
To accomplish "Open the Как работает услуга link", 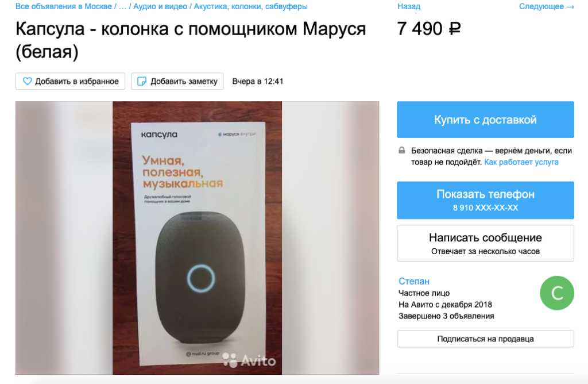I will 521,162.
